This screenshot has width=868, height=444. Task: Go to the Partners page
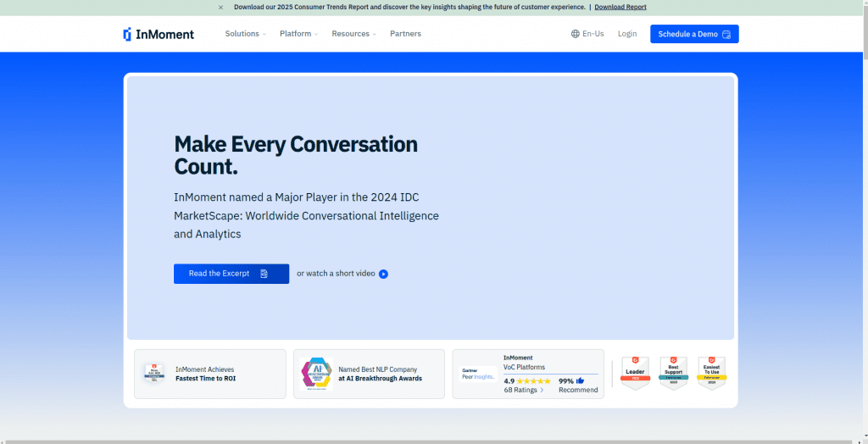tap(405, 34)
